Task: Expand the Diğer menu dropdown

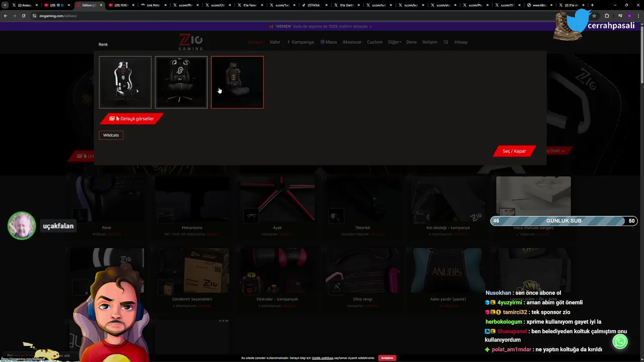Action: [x=394, y=42]
